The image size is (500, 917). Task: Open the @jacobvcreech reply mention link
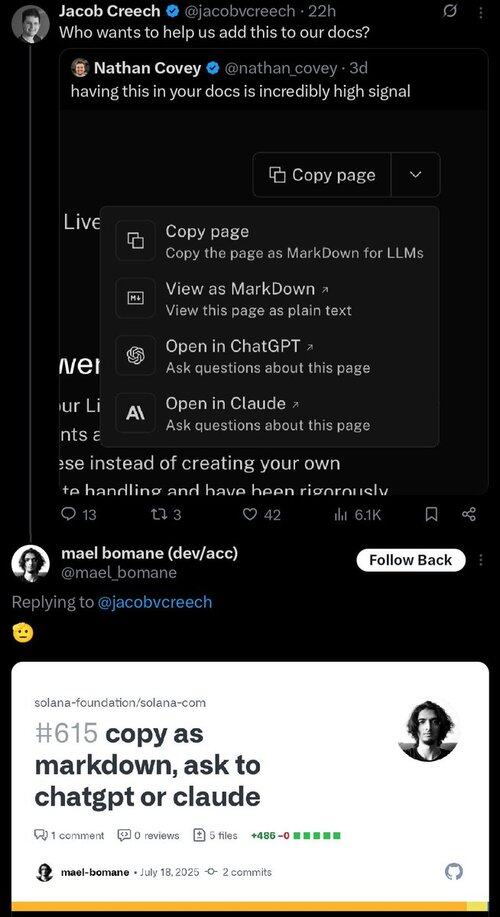click(x=154, y=602)
